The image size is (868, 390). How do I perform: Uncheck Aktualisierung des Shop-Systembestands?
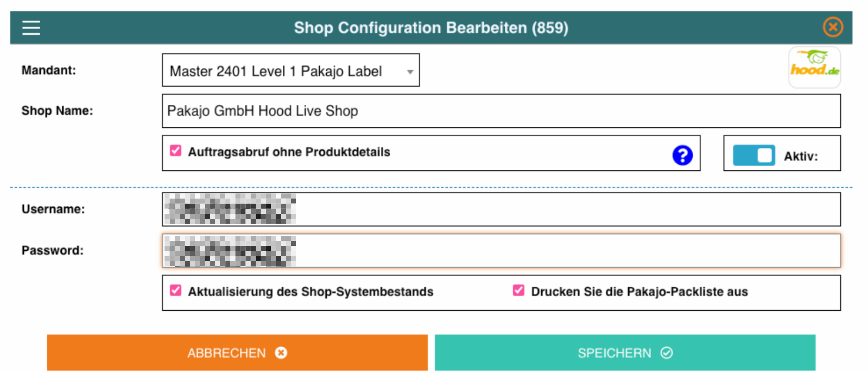(176, 290)
